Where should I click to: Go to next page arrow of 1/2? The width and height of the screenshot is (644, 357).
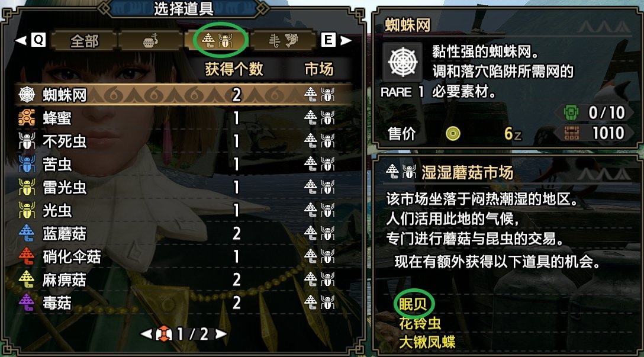[x=221, y=334]
